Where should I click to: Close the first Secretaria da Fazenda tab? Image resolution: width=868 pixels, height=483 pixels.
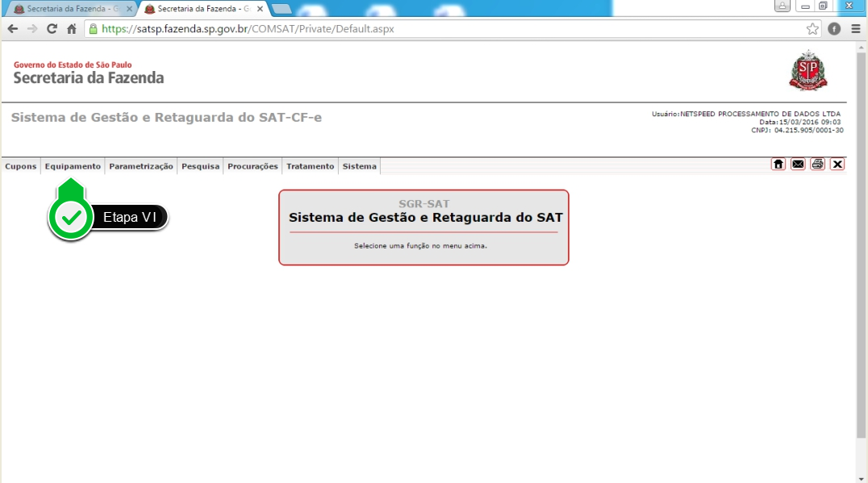pyautogui.click(x=129, y=9)
